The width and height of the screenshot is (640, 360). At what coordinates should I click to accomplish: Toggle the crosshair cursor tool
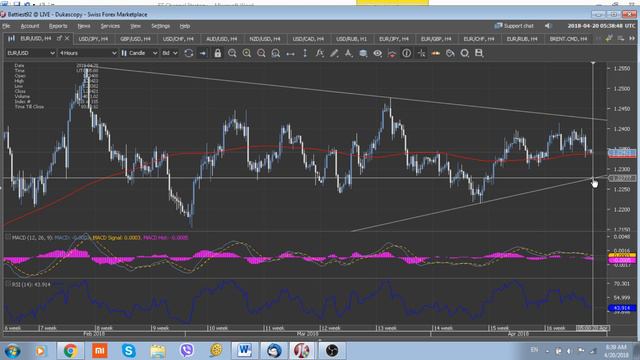(x=421, y=53)
